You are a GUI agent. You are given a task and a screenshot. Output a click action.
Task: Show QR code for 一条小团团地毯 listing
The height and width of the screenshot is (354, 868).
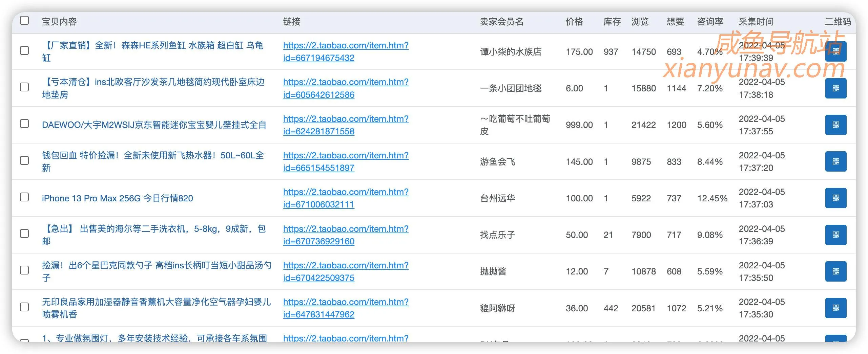835,88
